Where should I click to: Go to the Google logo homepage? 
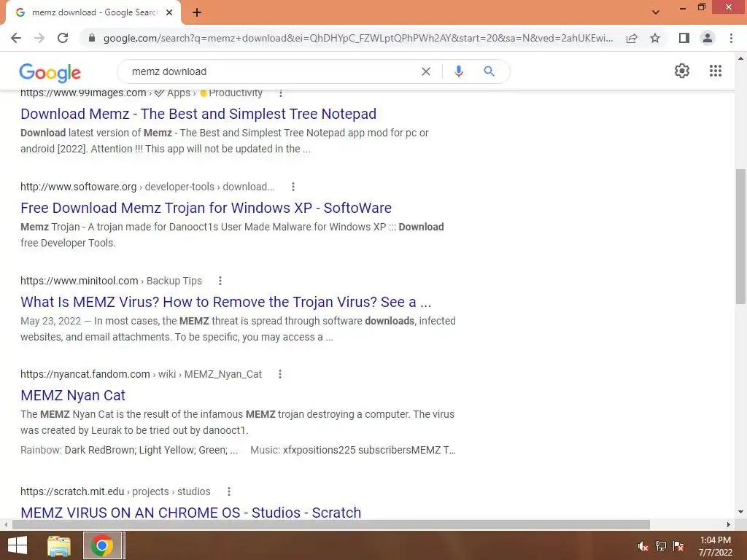(x=50, y=72)
